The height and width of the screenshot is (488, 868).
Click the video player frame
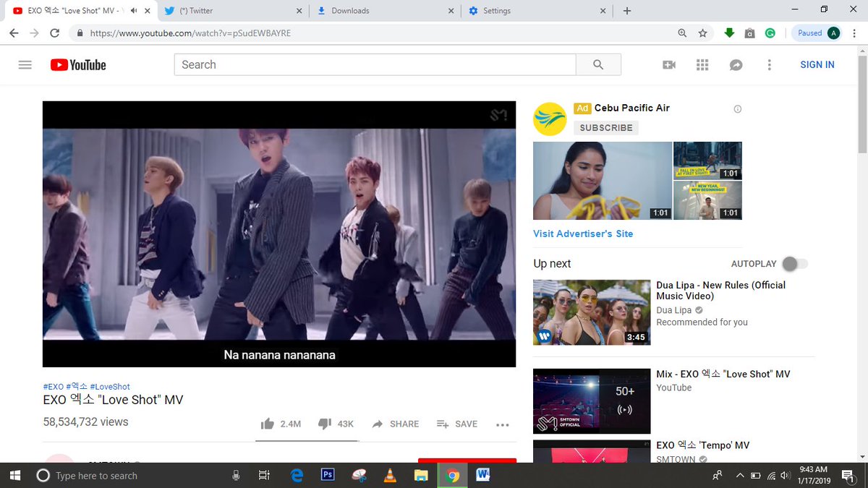pos(279,234)
